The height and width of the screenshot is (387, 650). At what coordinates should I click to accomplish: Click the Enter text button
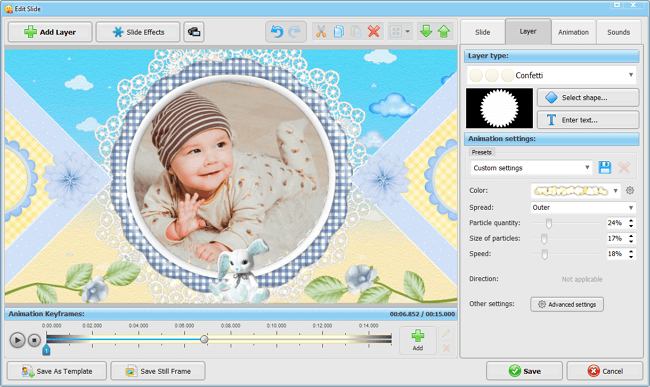tap(588, 120)
